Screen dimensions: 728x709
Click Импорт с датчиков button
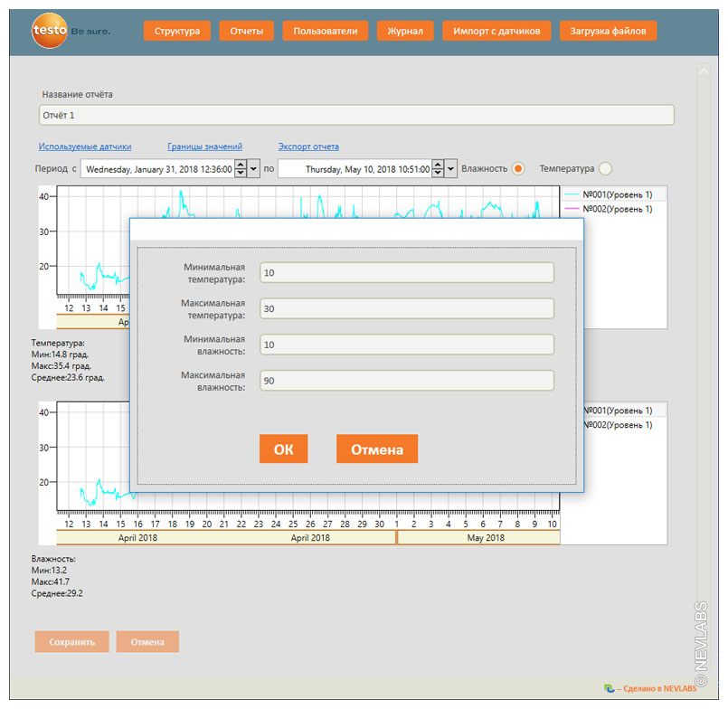(x=496, y=31)
